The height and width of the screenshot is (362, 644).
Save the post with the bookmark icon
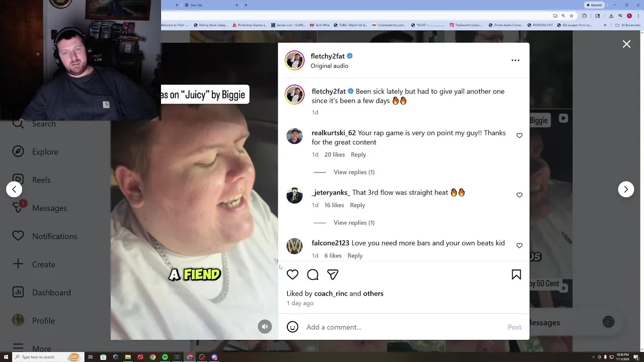tap(516, 275)
